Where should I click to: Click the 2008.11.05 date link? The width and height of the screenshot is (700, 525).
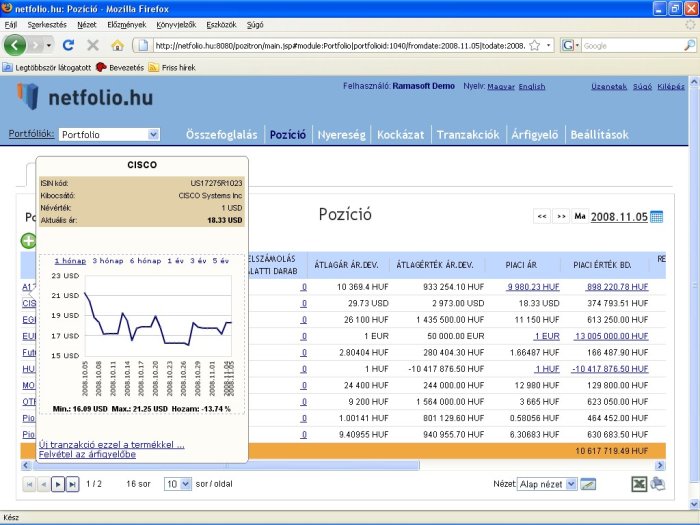point(619,217)
